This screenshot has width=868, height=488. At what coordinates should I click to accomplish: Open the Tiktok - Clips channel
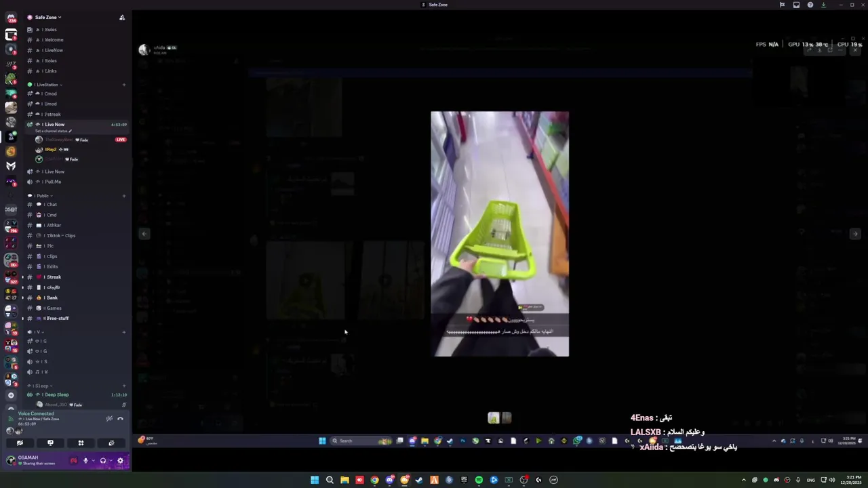(77, 235)
